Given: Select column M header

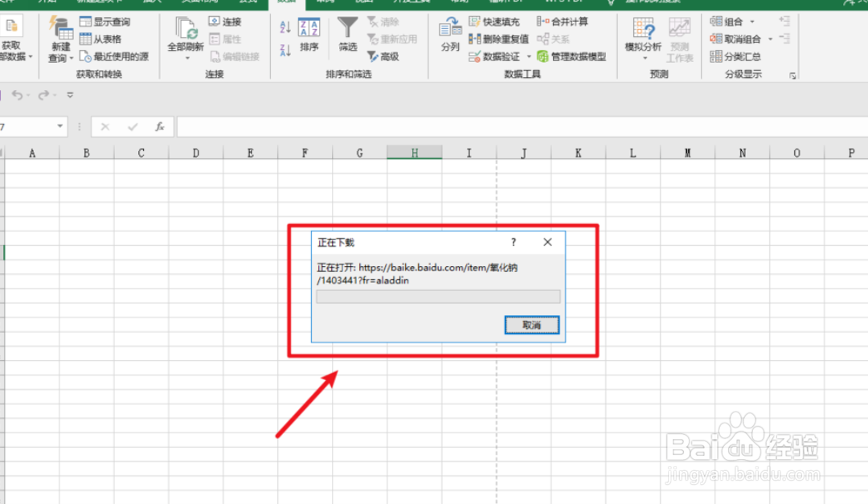Looking at the screenshot, I should 687,153.
